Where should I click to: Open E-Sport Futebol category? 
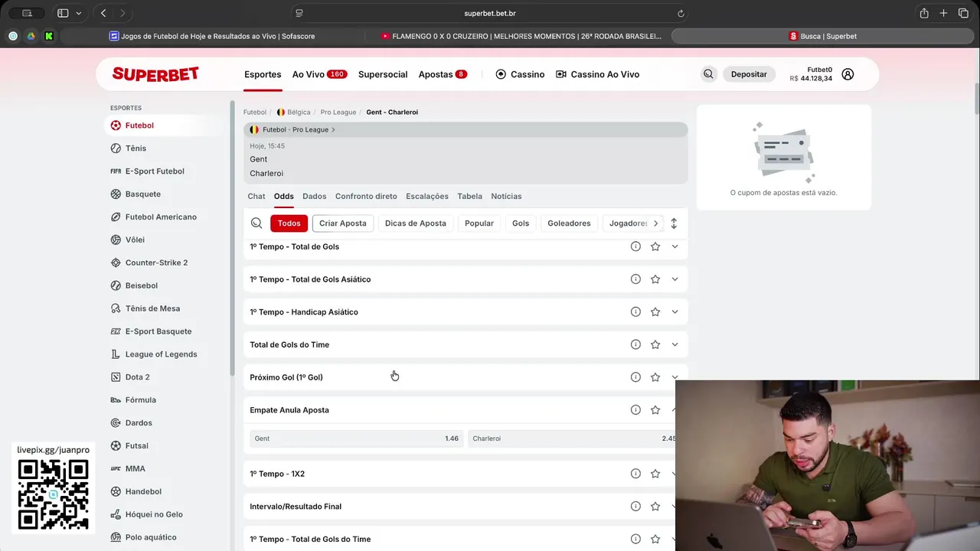(147, 171)
